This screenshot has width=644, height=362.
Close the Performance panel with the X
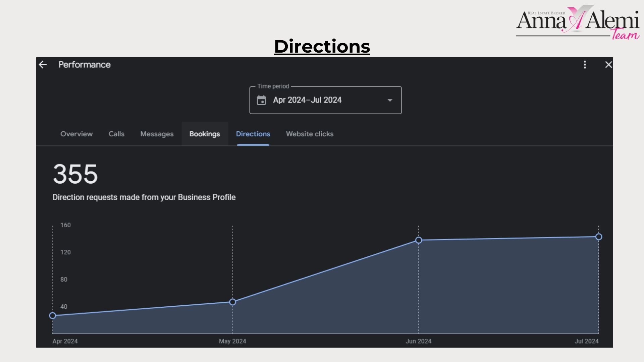(x=608, y=65)
